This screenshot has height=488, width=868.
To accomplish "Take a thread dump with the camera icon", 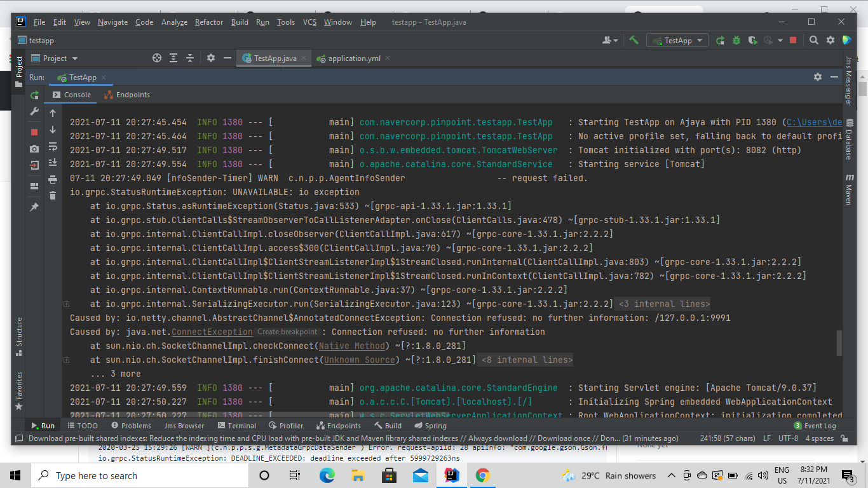I will point(34,148).
